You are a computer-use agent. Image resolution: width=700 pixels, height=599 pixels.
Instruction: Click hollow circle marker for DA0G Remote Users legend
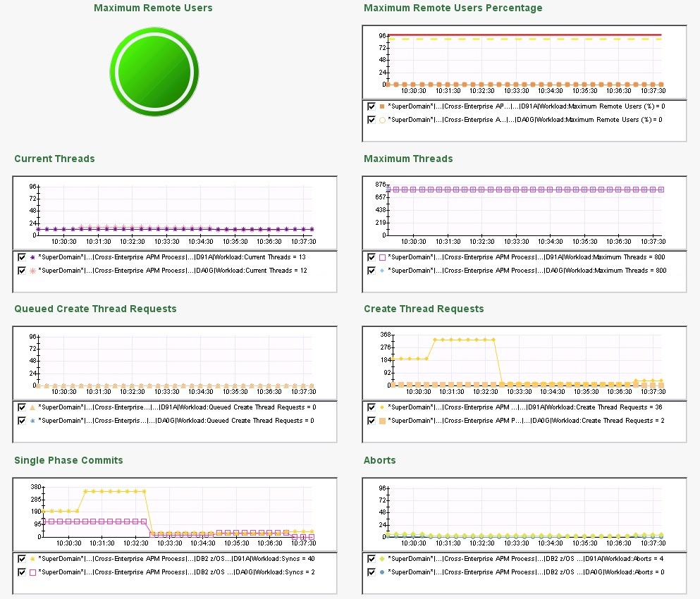coord(382,120)
